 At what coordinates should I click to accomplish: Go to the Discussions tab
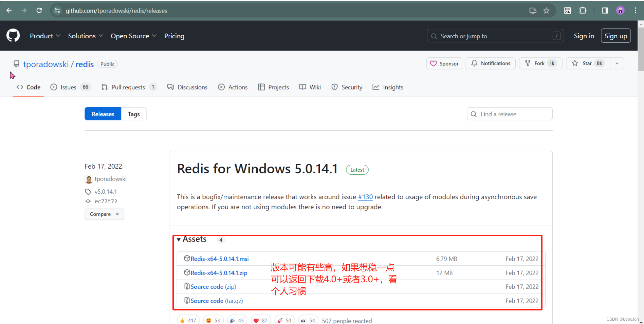point(187,87)
